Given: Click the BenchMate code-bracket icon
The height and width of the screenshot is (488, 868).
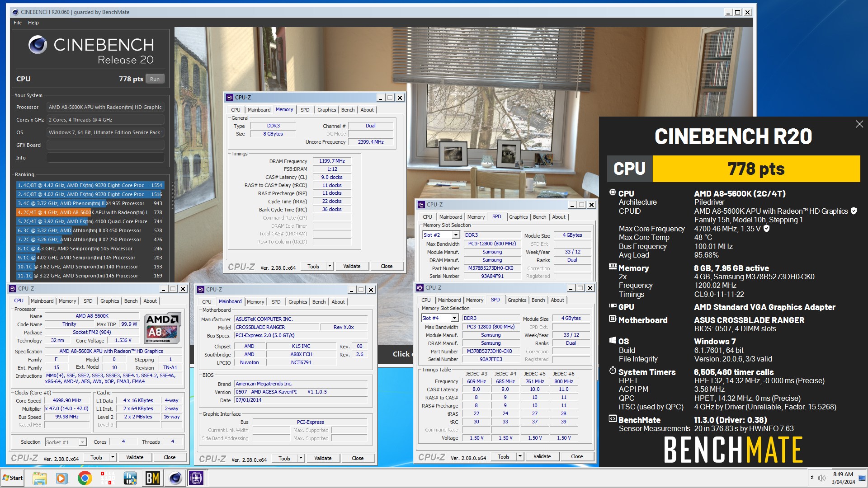Looking at the screenshot, I should click(613, 419).
